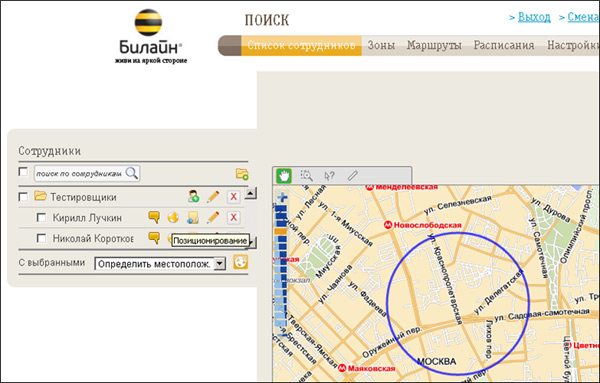Check the Кирилл Лучкин checkbox

(41, 218)
